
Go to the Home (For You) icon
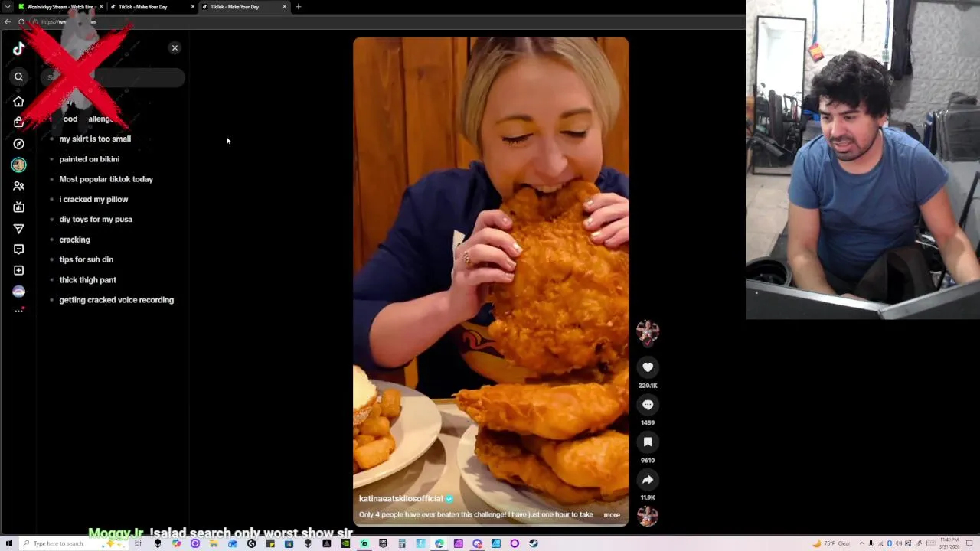point(18,101)
